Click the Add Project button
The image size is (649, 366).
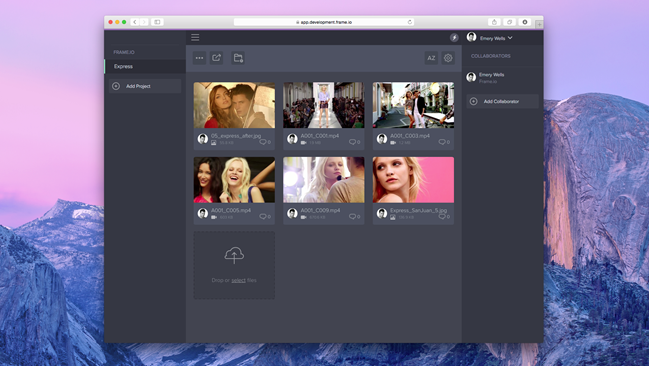pyautogui.click(x=145, y=86)
